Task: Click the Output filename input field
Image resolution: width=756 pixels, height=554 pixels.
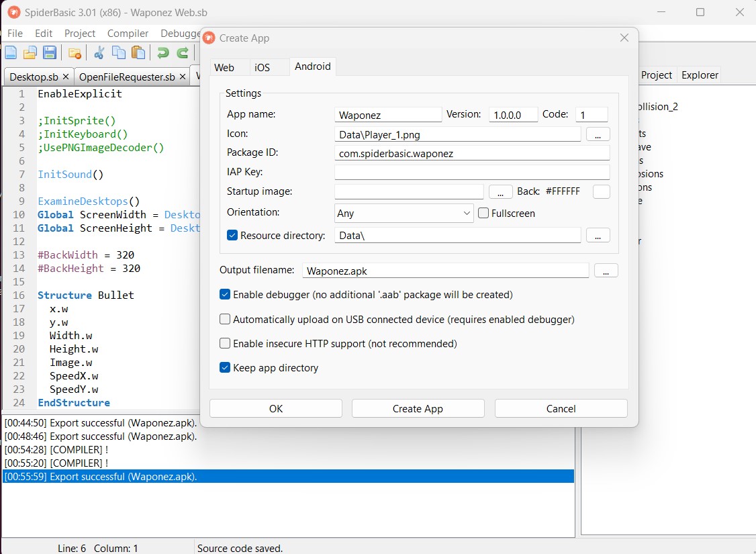Action: 446,271
